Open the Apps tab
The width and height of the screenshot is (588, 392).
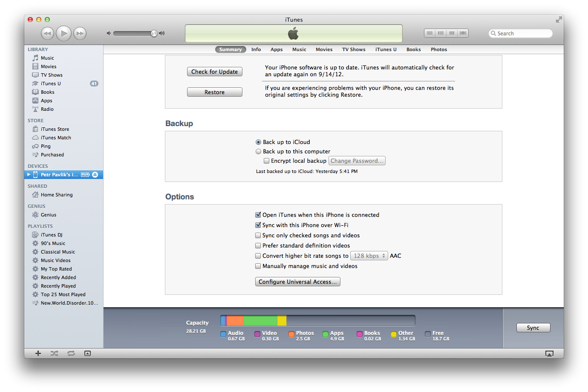coord(277,49)
